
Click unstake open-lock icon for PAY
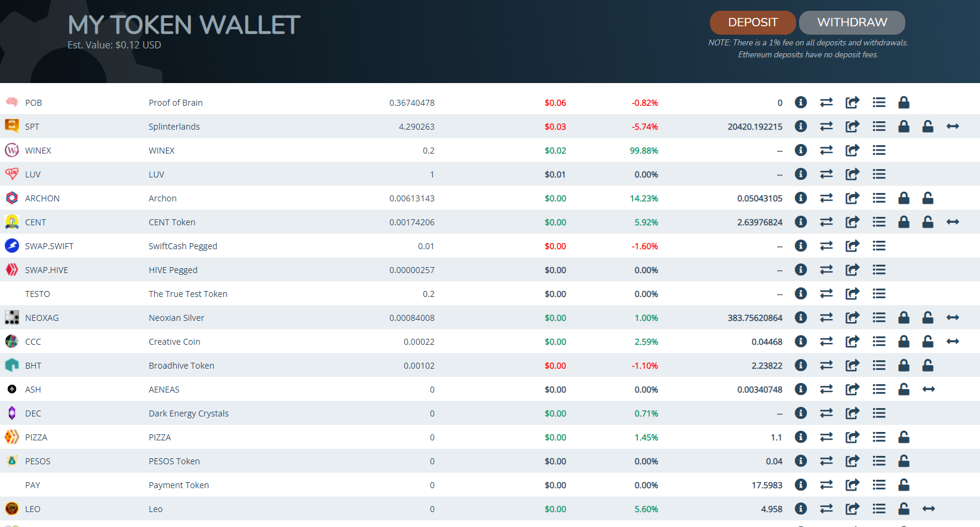(x=904, y=485)
